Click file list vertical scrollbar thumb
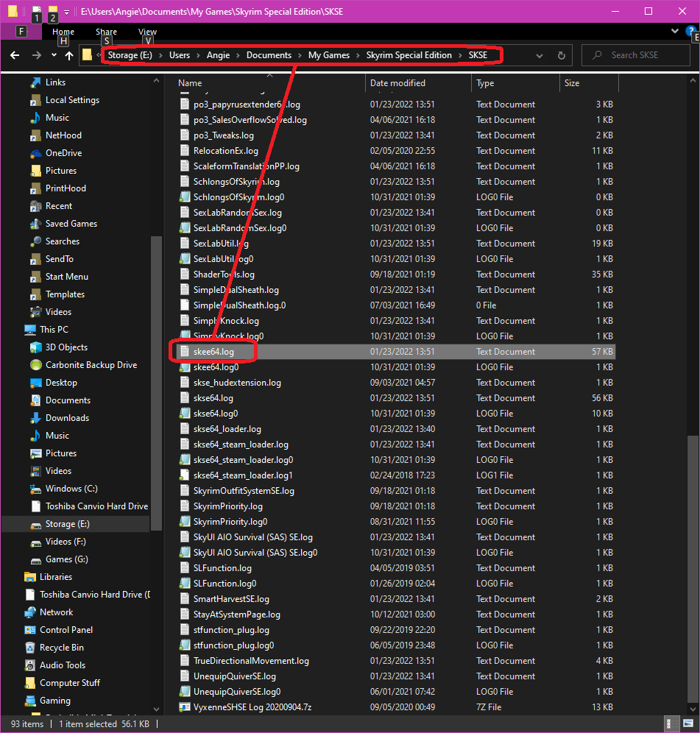The height and width of the screenshot is (733, 700). coord(693,568)
